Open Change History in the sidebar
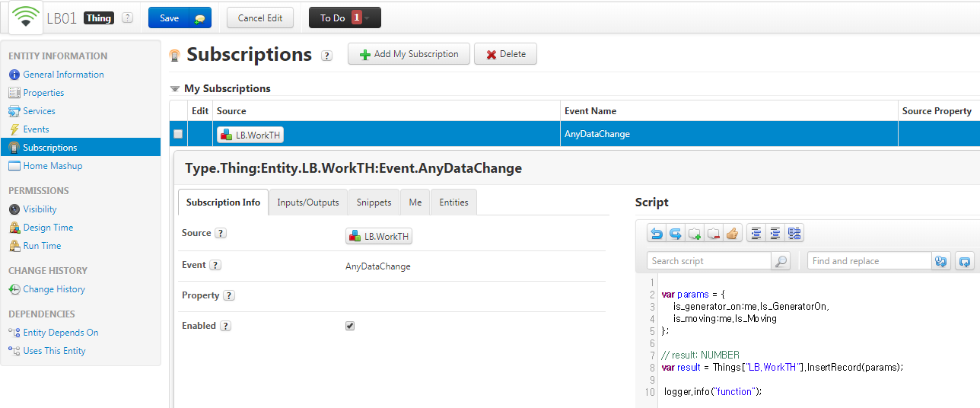980x408 pixels. click(54, 289)
